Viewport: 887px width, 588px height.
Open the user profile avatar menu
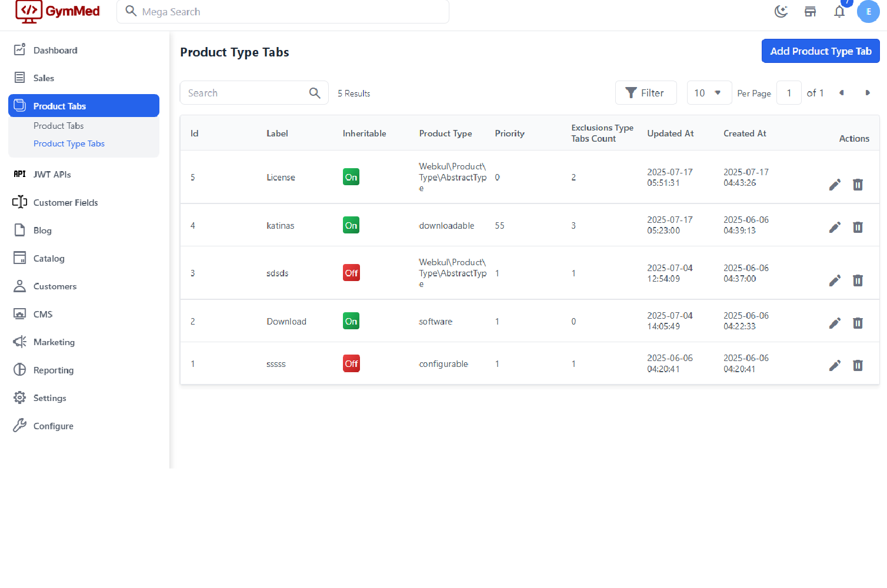(x=868, y=12)
